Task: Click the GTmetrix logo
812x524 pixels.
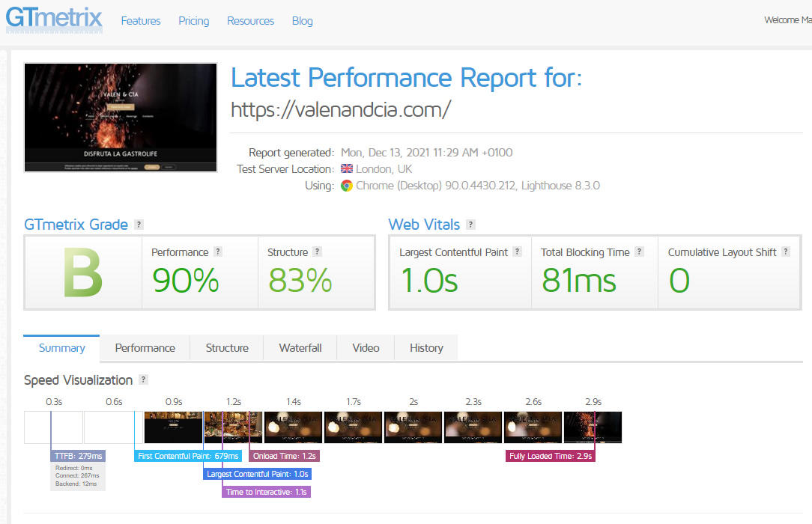Action: 54,19
